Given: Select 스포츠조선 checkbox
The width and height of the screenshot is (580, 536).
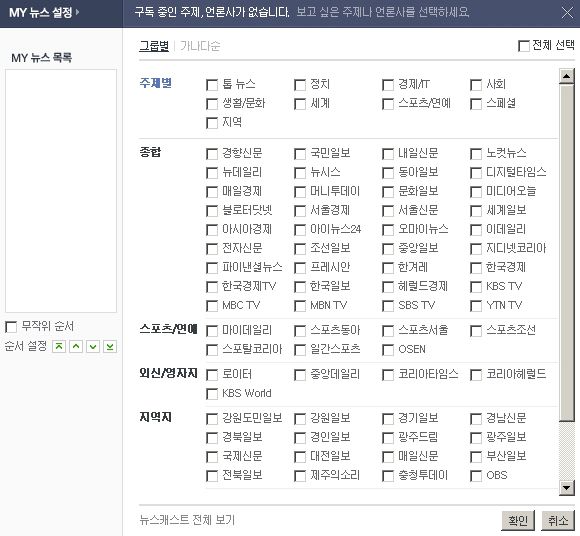Looking at the screenshot, I should pyautogui.click(x=476, y=331).
